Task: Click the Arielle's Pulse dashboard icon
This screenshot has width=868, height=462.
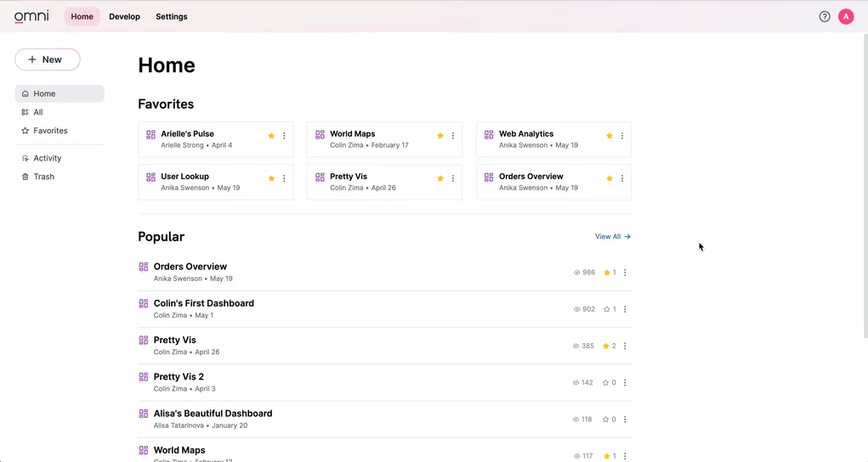Action: [x=150, y=134]
